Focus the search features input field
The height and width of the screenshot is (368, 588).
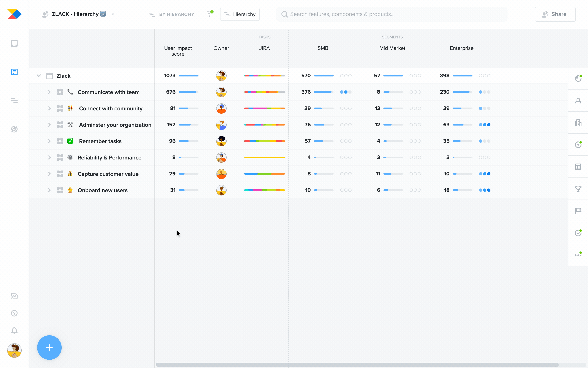pyautogui.click(x=391, y=14)
